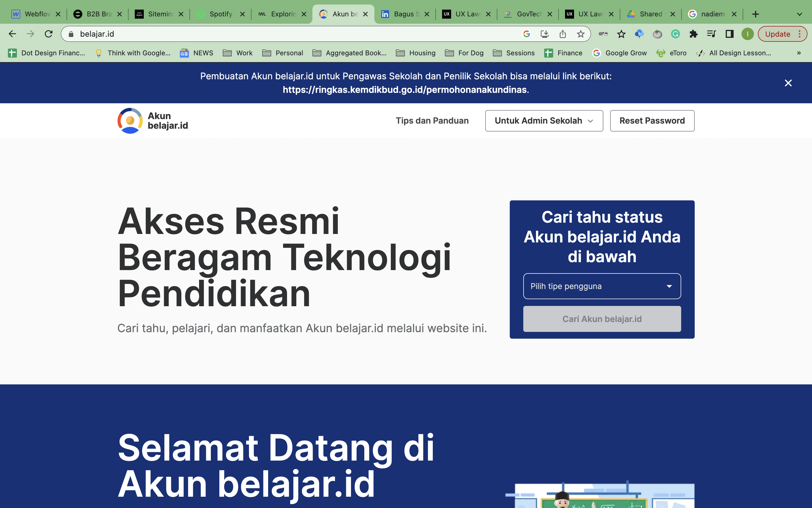Close the blue announcement banner
This screenshot has width=812, height=508.
click(x=788, y=83)
